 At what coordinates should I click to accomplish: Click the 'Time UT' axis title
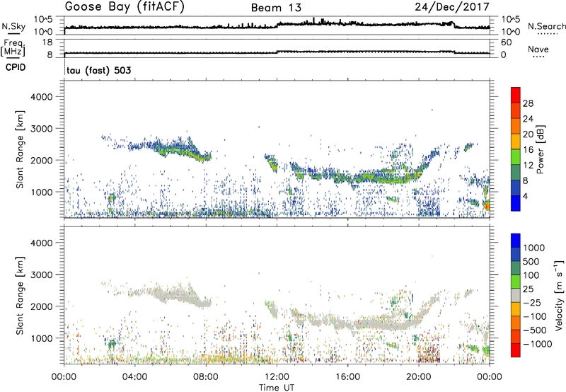tap(277, 388)
